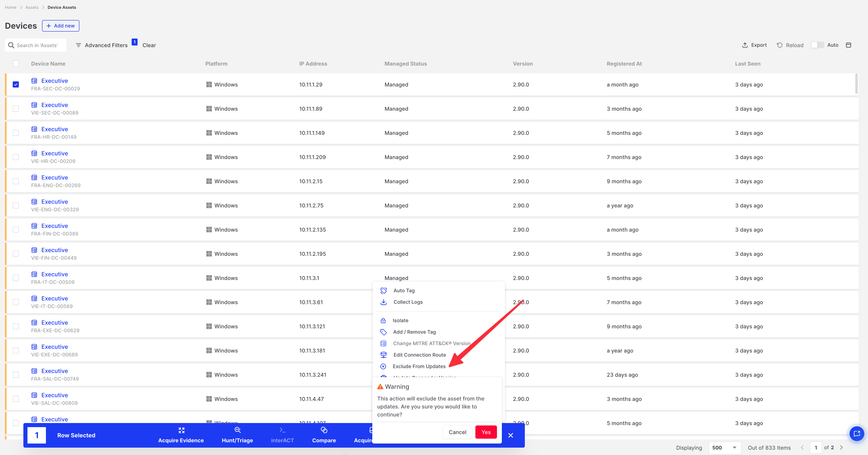Dismiss the row selection bar with X
868x455 pixels.
coord(510,435)
